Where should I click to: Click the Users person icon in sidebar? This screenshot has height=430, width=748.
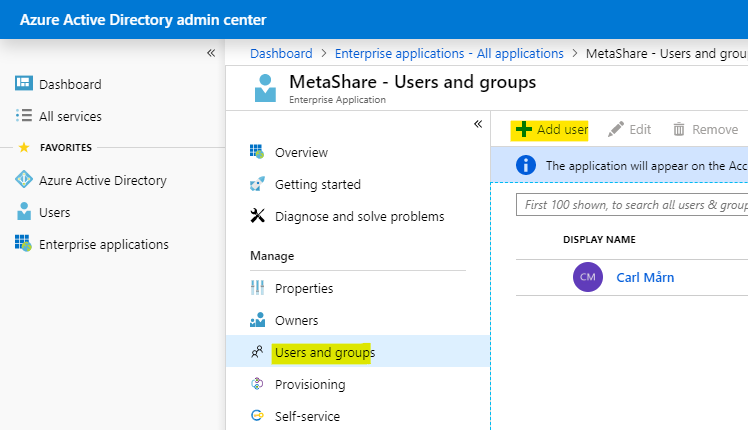(x=24, y=211)
